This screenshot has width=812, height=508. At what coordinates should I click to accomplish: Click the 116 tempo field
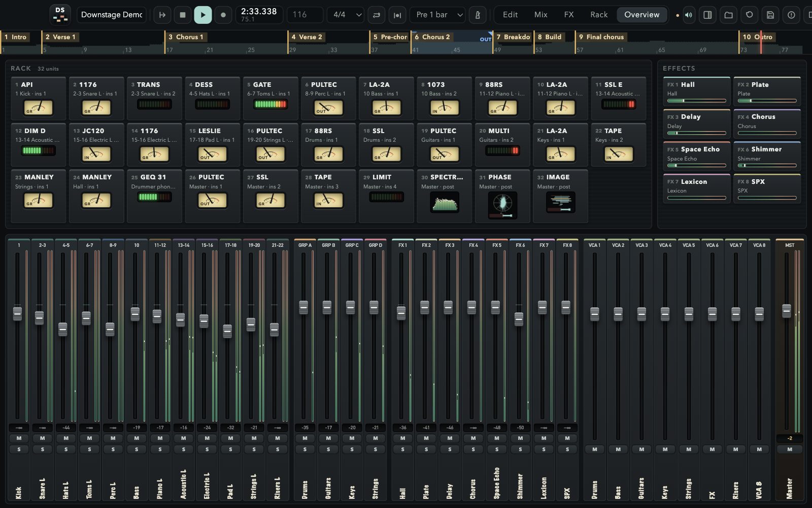[305, 15]
